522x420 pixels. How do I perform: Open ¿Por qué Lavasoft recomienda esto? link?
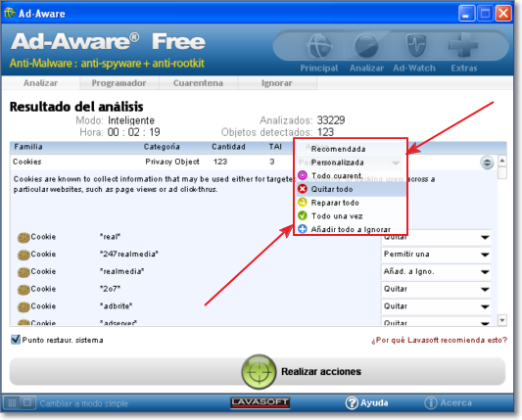click(439, 340)
